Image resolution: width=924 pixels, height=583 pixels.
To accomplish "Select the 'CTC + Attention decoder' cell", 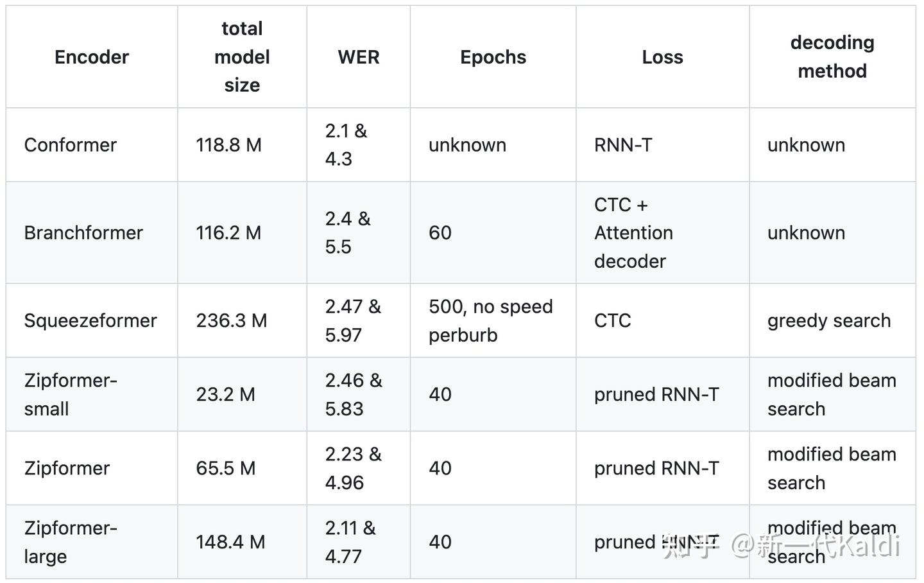I will pyautogui.click(x=633, y=232).
